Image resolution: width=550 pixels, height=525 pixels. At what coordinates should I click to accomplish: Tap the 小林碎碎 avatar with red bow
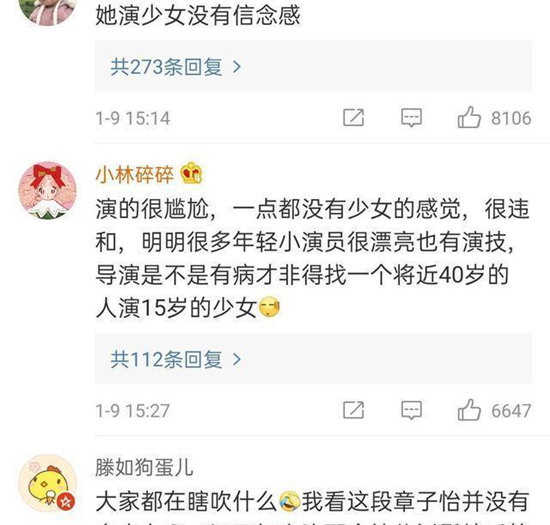(x=47, y=190)
